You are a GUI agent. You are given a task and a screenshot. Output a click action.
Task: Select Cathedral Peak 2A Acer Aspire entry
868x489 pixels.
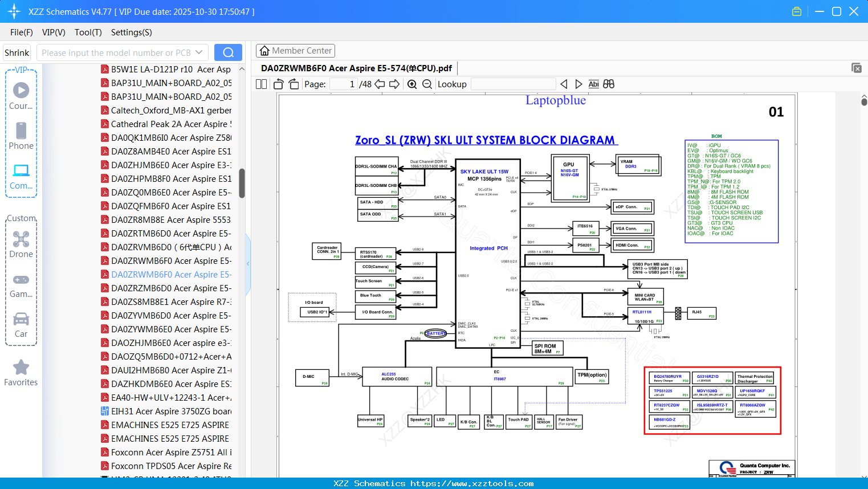pos(166,124)
